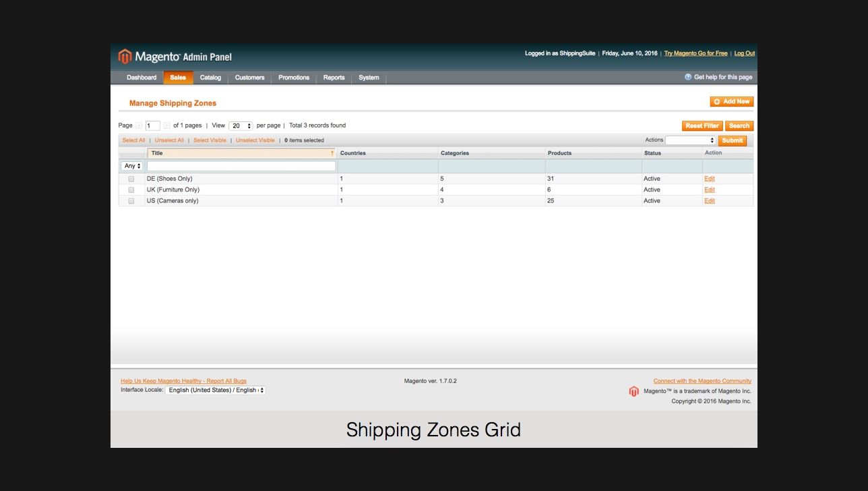868x491 pixels.
Task: Click the Magento logo icon in header
Action: [x=125, y=56]
